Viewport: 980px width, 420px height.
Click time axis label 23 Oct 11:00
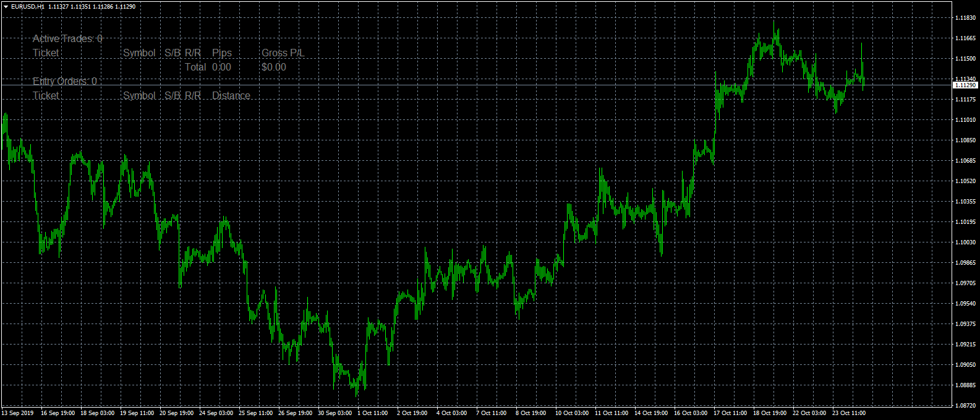(x=850, y=413)
